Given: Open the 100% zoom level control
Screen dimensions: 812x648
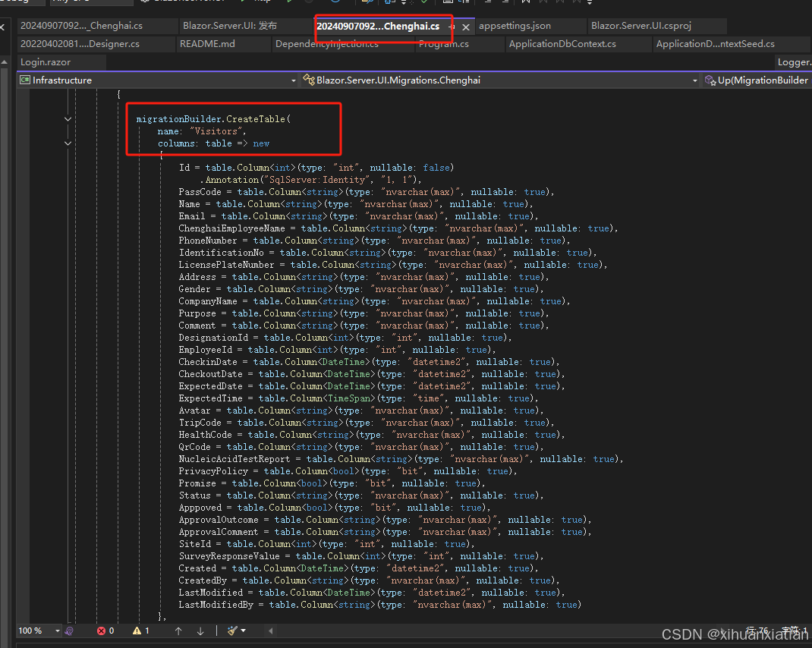Looking at the screenshot, I should pos(29,631).
